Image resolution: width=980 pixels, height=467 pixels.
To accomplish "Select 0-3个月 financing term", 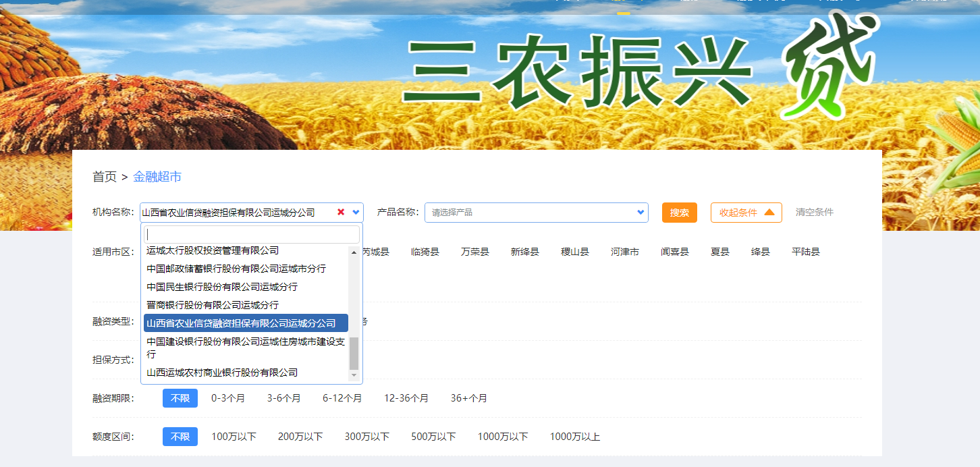I will pos(227,397).
